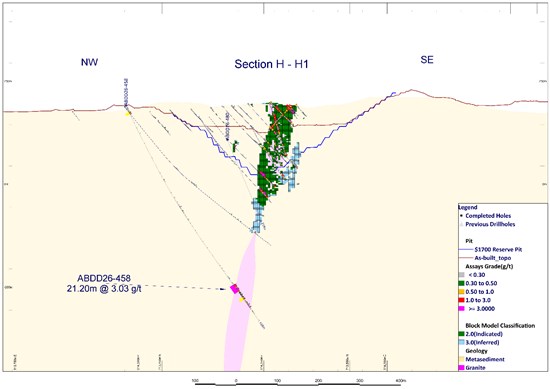
Task: Click the green "0.30 to 0.50" grade swatch
Action: [x=462, y=283]
